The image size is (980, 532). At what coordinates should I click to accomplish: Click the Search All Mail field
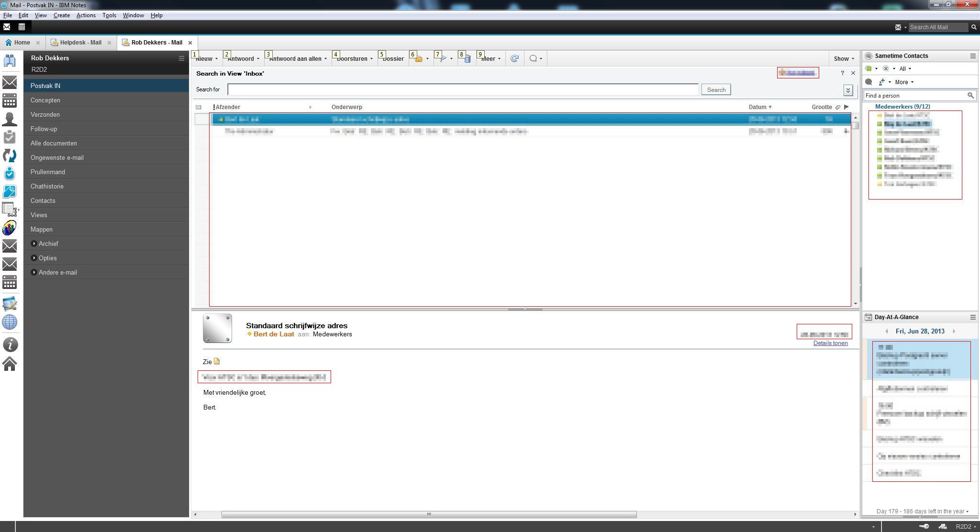[x=938, y=27]
